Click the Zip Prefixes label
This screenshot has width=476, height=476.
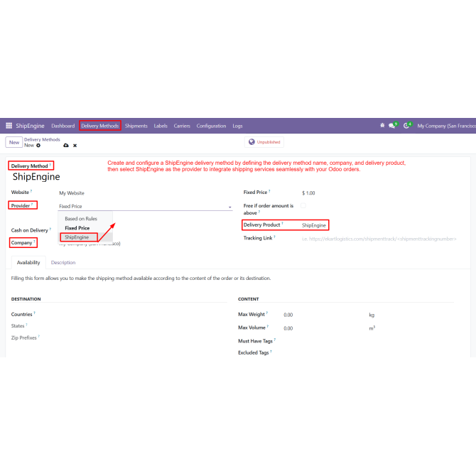[x=23, y=337]
